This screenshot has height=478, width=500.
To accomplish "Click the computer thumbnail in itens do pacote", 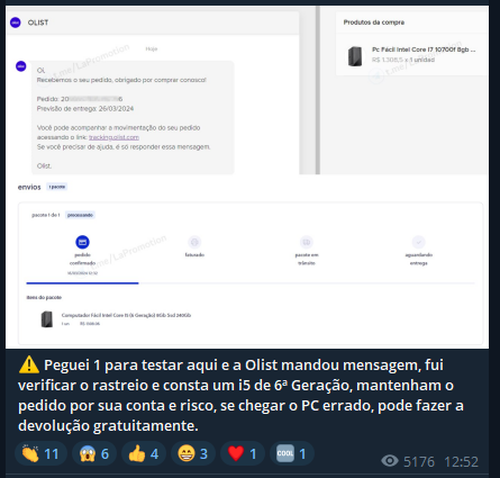I will [x=47, y=319].
